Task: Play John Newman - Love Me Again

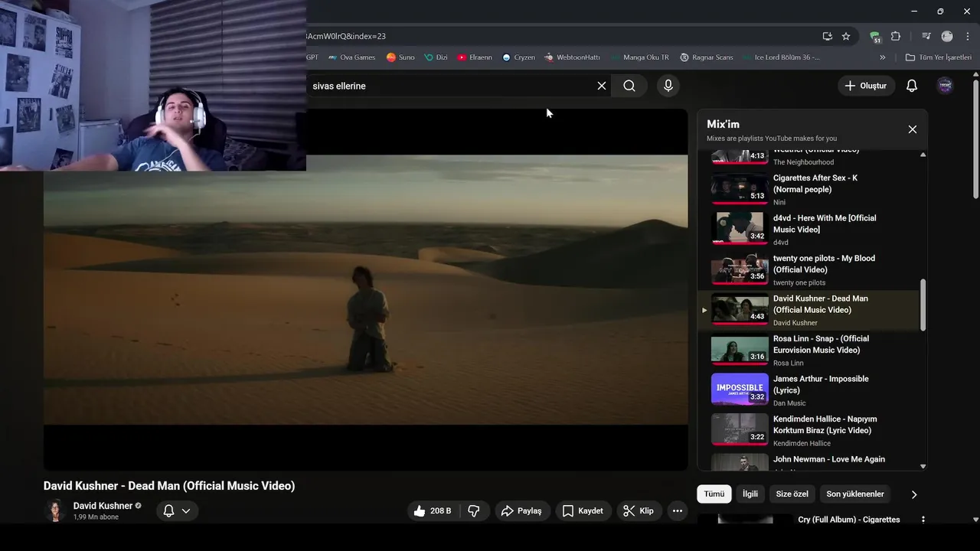Action: (x=808, y=461)
